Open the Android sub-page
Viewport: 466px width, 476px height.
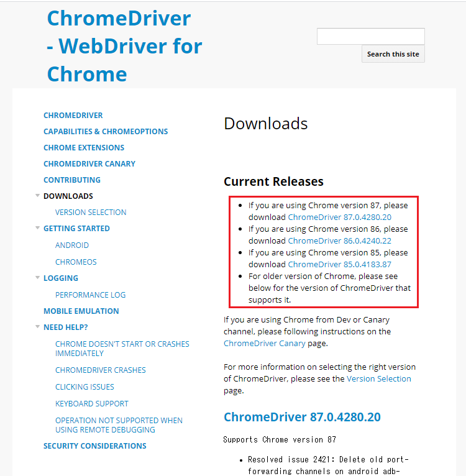pyautogui.click(x=72, y=245)
